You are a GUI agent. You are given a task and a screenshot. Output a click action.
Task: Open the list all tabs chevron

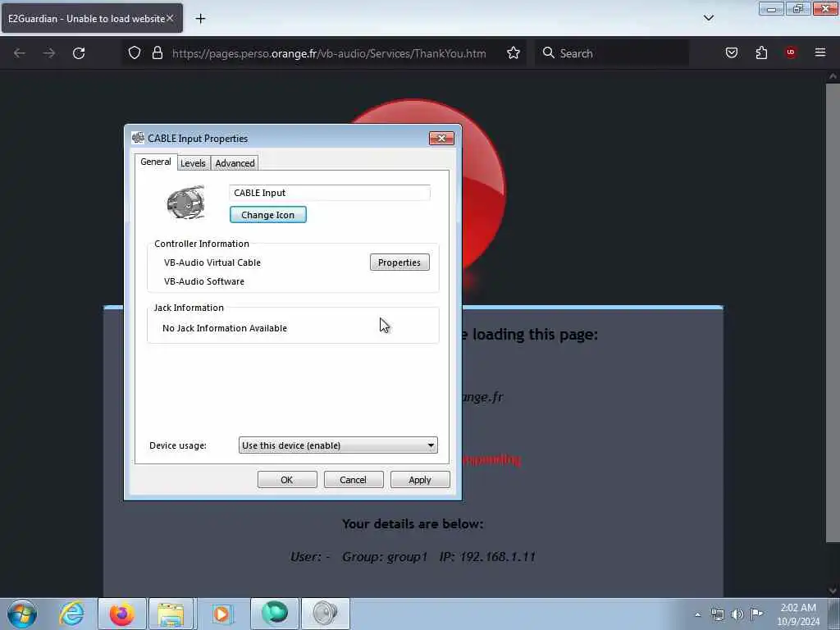709,18
